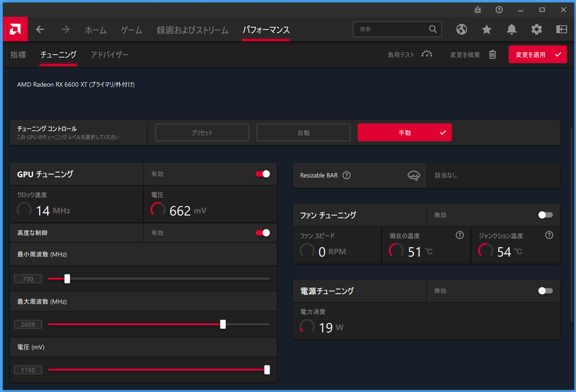Enable 電源チューニング switch
Screen dimensions: 576x392
545,291
